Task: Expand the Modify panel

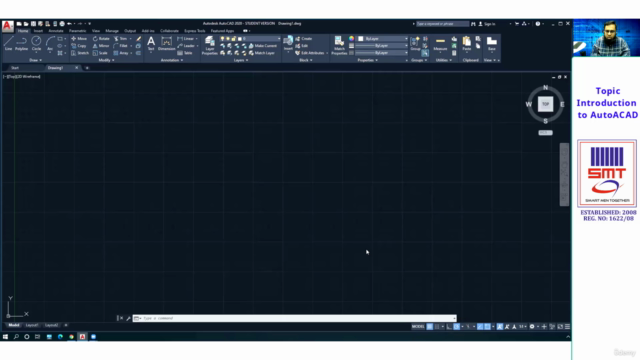Action: [106, 60]
